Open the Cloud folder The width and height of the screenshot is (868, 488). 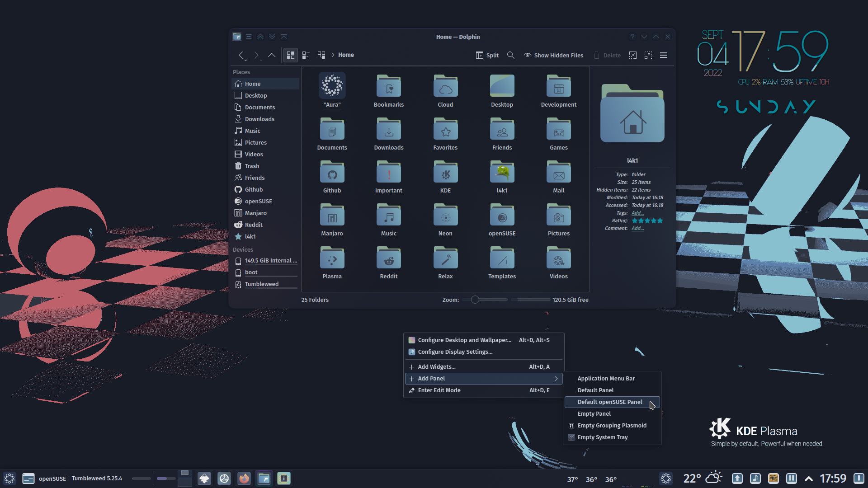tap(445, 90)
